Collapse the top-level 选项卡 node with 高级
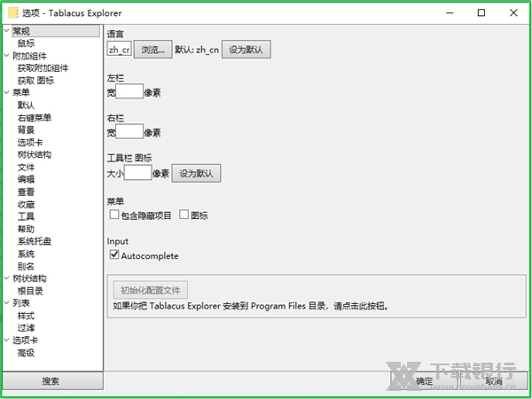 (6, 340)
